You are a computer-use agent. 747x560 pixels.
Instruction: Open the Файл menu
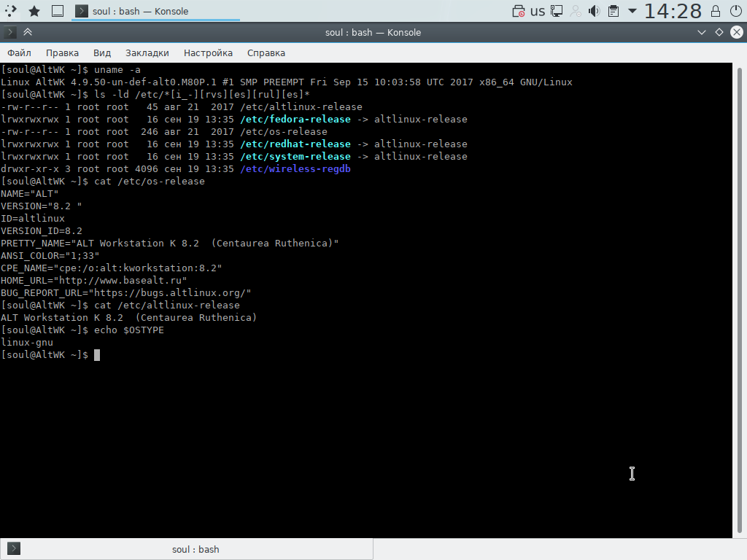[19, 52]
